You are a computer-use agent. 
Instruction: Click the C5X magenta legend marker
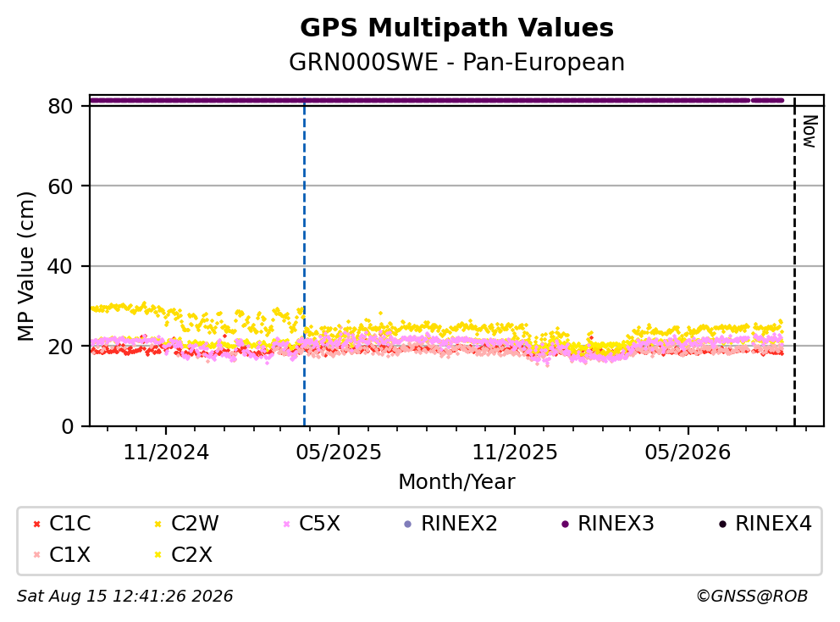(286, 524)
